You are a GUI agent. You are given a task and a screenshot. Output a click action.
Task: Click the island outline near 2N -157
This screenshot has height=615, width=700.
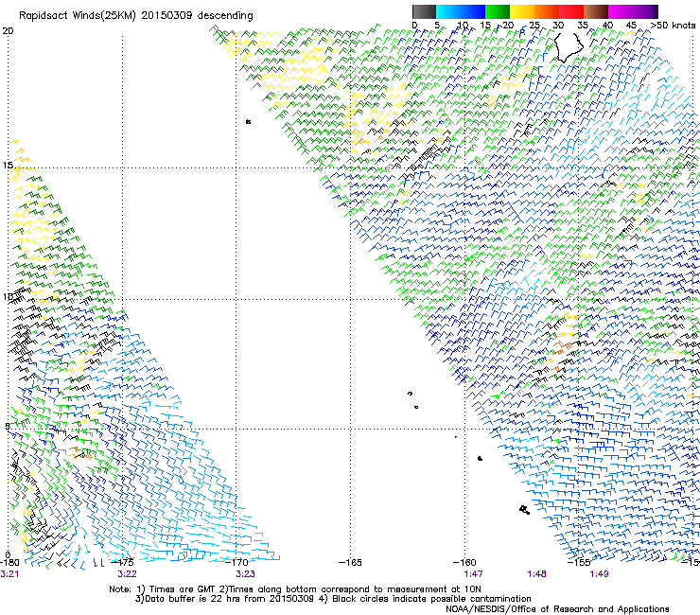click(x=525, y=510)
